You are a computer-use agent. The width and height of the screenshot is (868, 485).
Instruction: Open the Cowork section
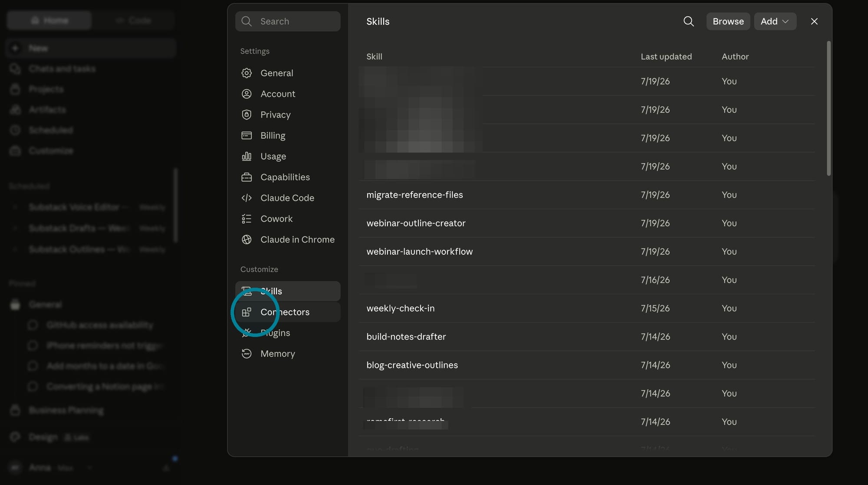tap(288, 219)
